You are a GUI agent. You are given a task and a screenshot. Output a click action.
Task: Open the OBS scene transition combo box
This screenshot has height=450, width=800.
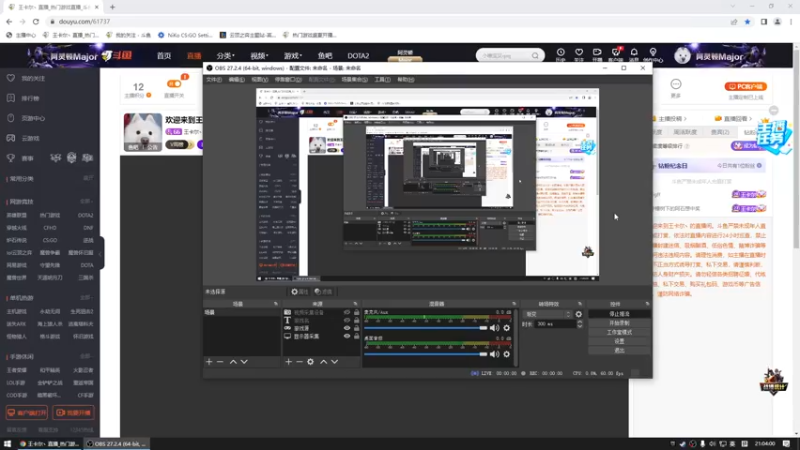(x=548, y=314)
